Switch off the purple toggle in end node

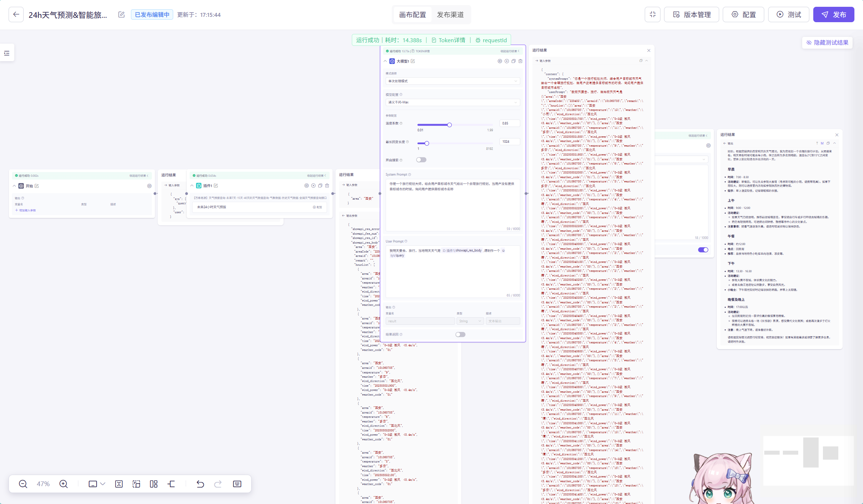[x=703, y=250]
